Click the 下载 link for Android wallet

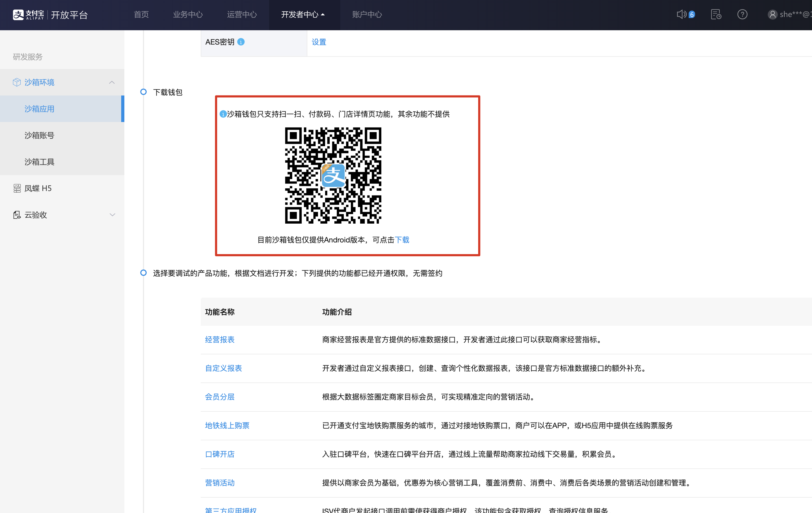click(402, 240)
